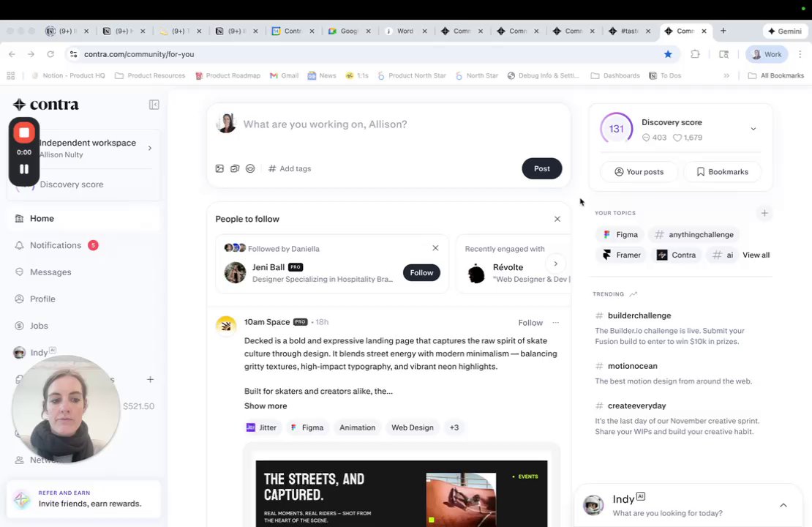Dismiss the Jeni Ball suggestion card

pyautogui.click(x=435, y=248)
